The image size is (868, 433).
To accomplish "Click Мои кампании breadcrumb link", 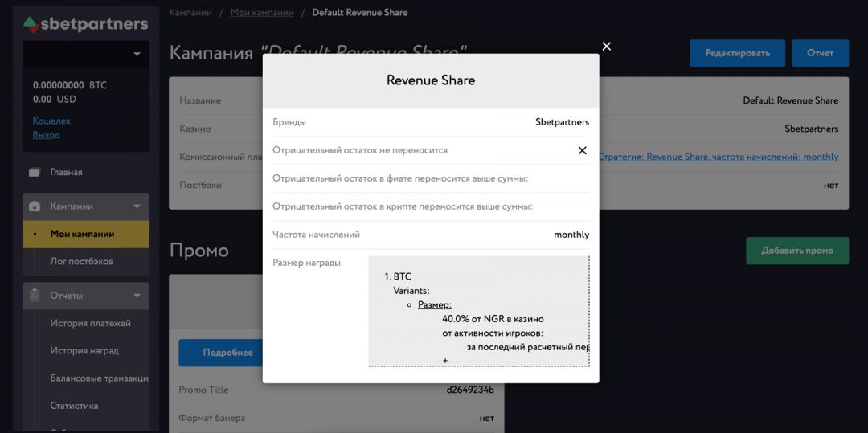I will point(260,13).
